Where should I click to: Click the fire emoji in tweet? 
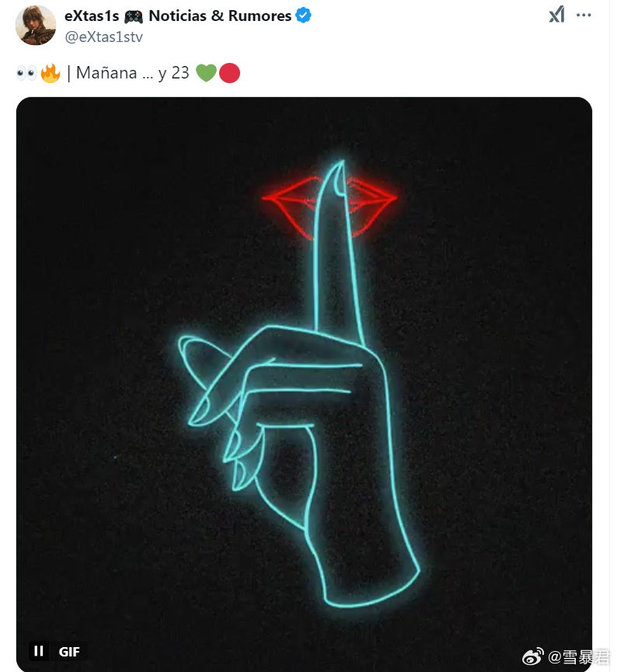point(51,73)
